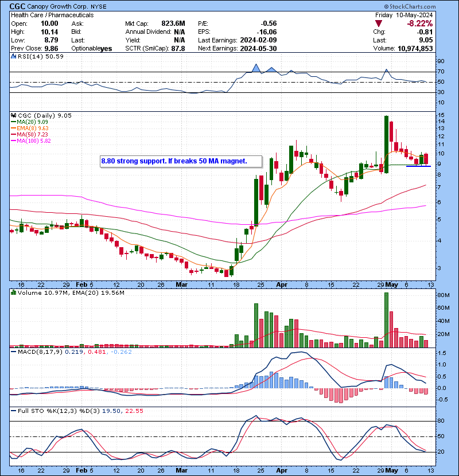459x476 pixels.
Task: Click Health Care / Pharmaceuticals sector text
Action: (x=52, y=15)
